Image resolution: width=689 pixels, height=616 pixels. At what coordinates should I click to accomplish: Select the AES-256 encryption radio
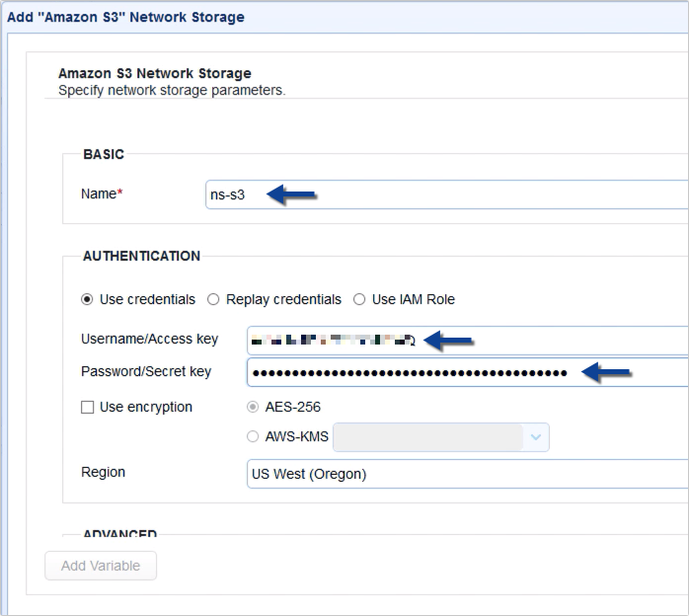click(x=253, y=407)
